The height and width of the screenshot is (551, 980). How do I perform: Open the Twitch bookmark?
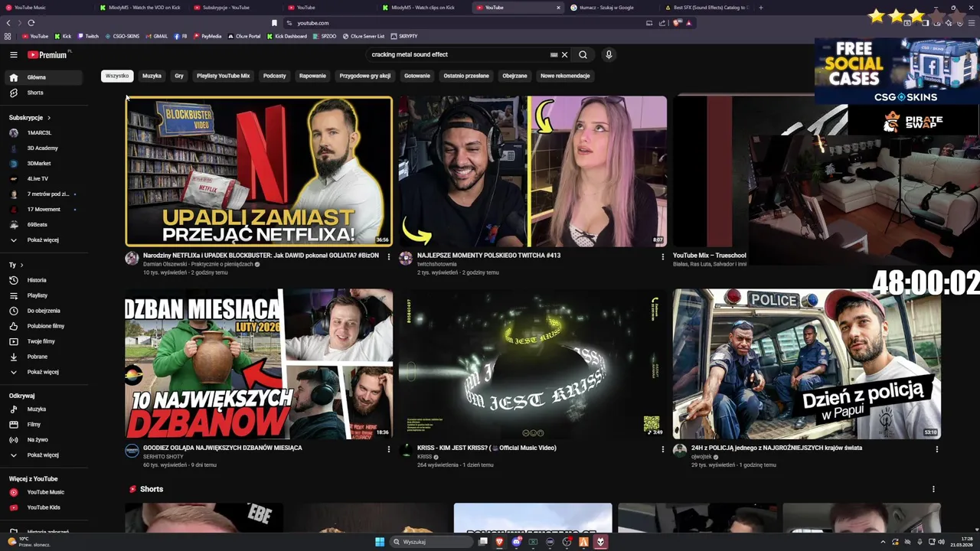[x=88, y=36]
